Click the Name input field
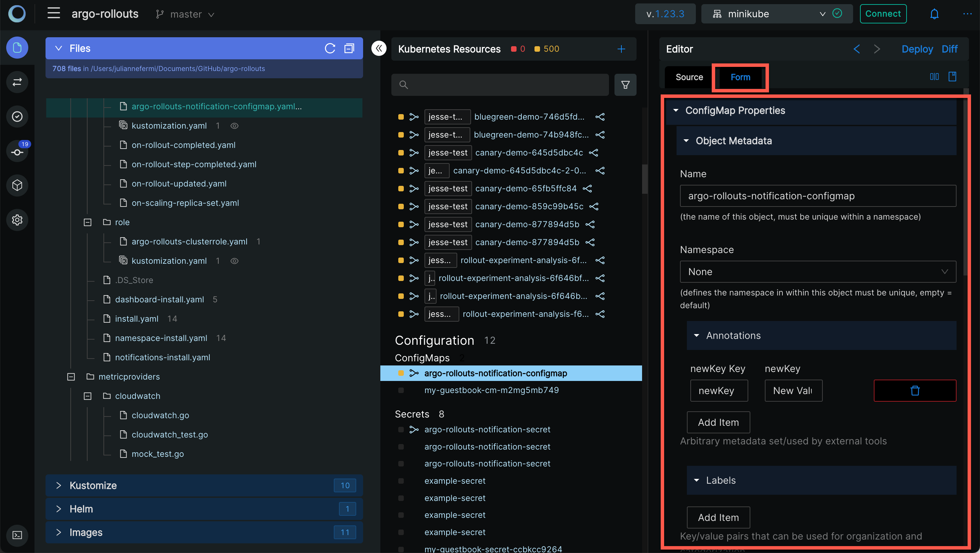The width and height of the screenshot is (980, 553). tap(818, 196)
